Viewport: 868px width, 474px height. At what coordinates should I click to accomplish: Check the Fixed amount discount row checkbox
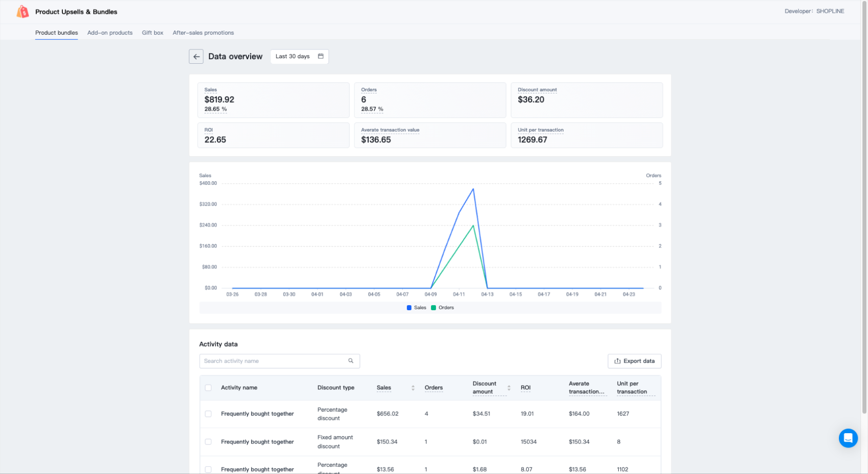tap(208, 442)
